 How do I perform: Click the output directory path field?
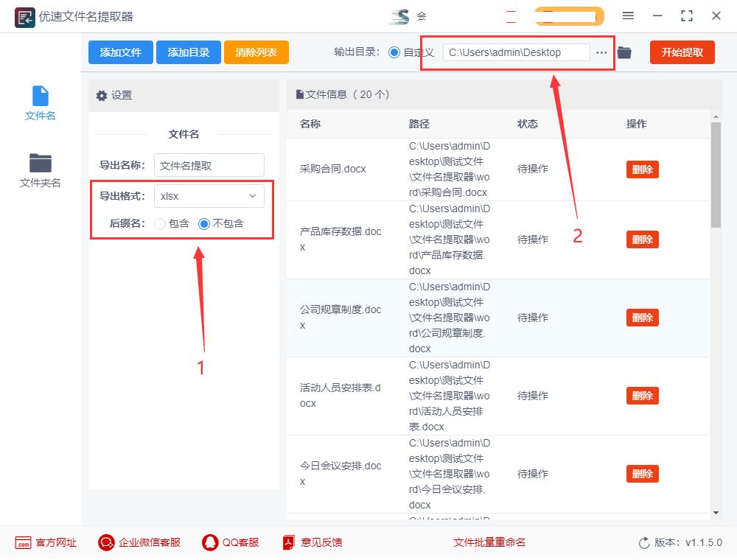click(516, 52)
